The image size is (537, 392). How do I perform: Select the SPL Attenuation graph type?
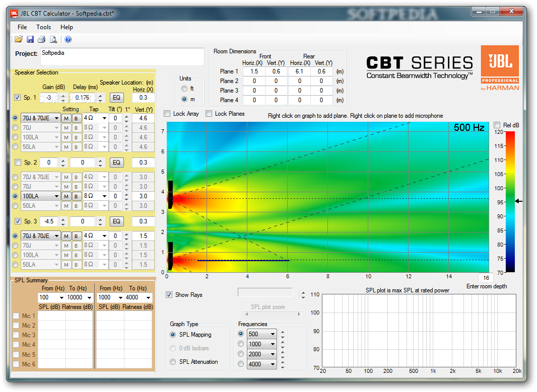pyautogui.click(x=173, y=362)
